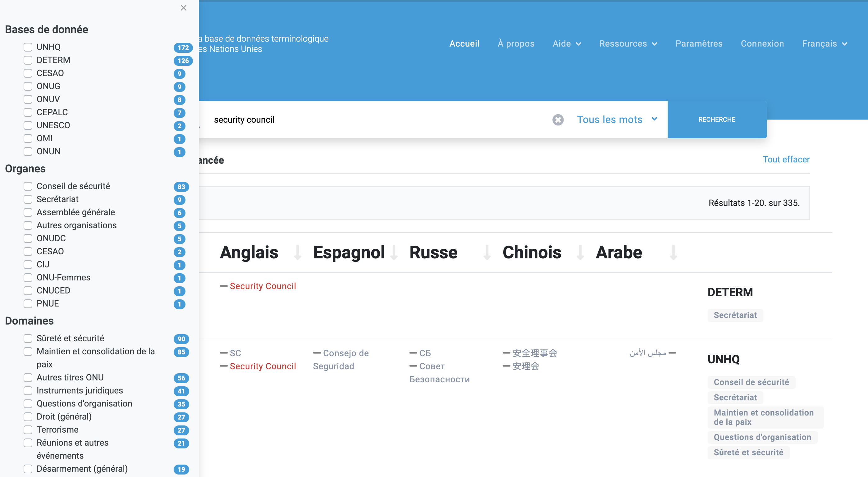
Task: Check the UNHQ database filter
Action: point(28,47)
